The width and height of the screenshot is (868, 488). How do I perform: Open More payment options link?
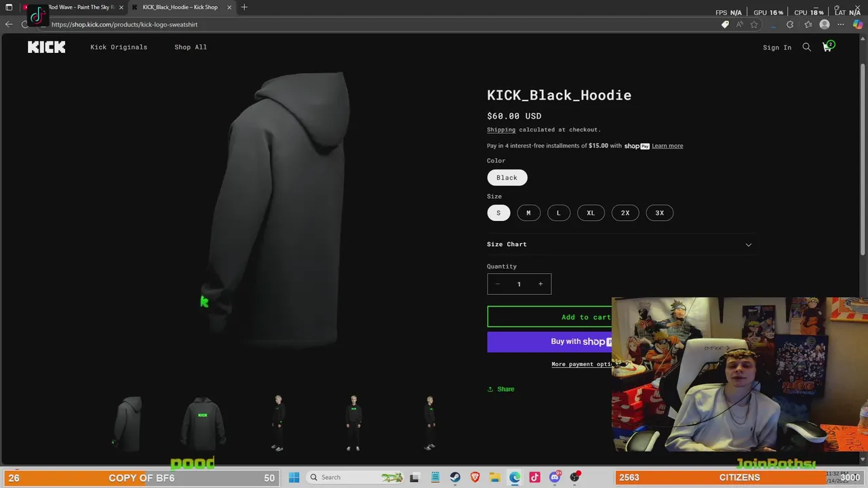pyautogui.click(x=582, y=364)
